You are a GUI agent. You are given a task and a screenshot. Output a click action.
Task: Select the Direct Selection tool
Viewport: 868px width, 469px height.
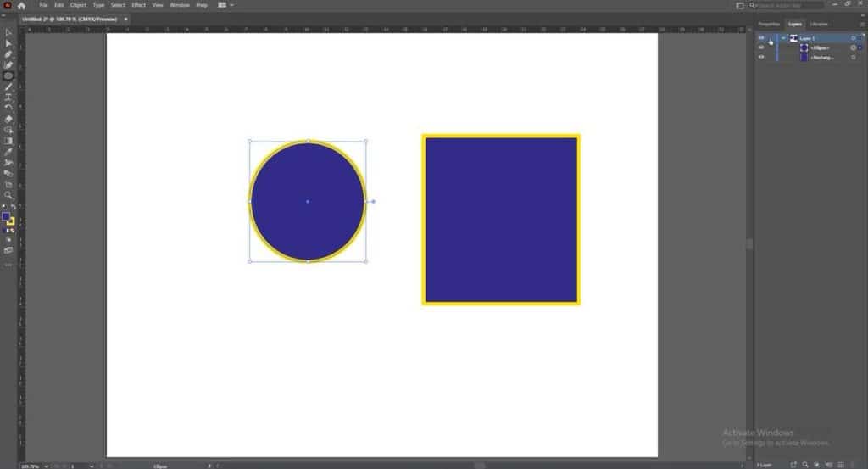point(8,44)
